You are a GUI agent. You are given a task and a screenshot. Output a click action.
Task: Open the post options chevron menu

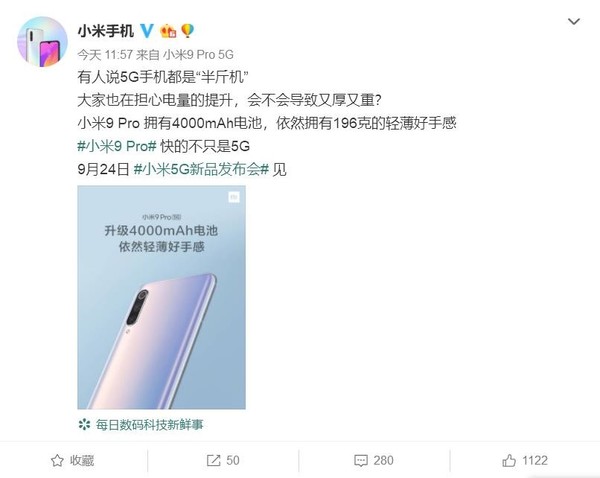573,21
